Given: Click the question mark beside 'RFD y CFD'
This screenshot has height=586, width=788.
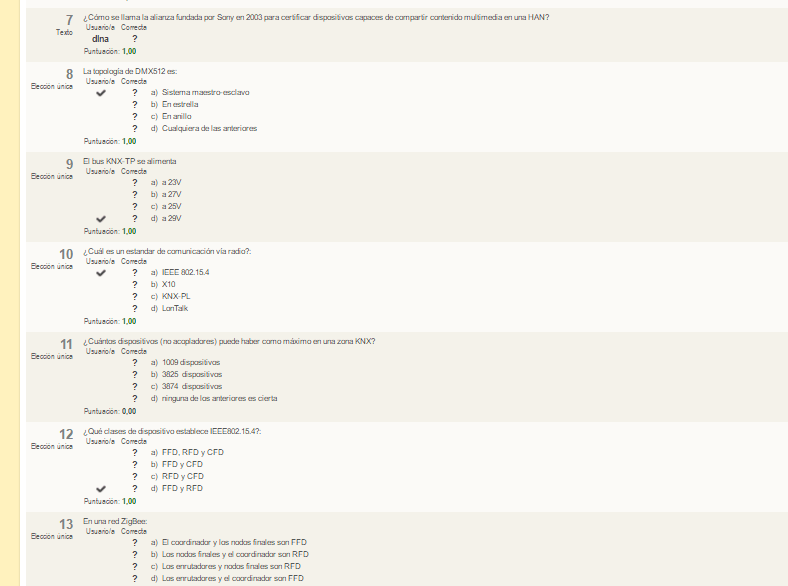Looking at the screenshot, I should click(135, 476).
